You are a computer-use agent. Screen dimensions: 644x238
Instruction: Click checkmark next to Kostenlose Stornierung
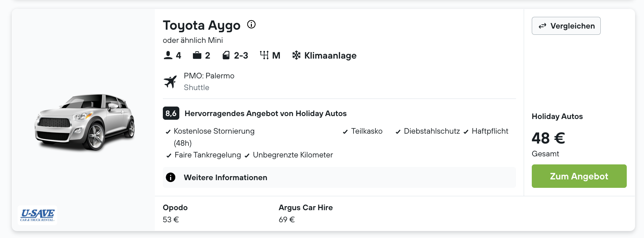[x=168, y=132]
